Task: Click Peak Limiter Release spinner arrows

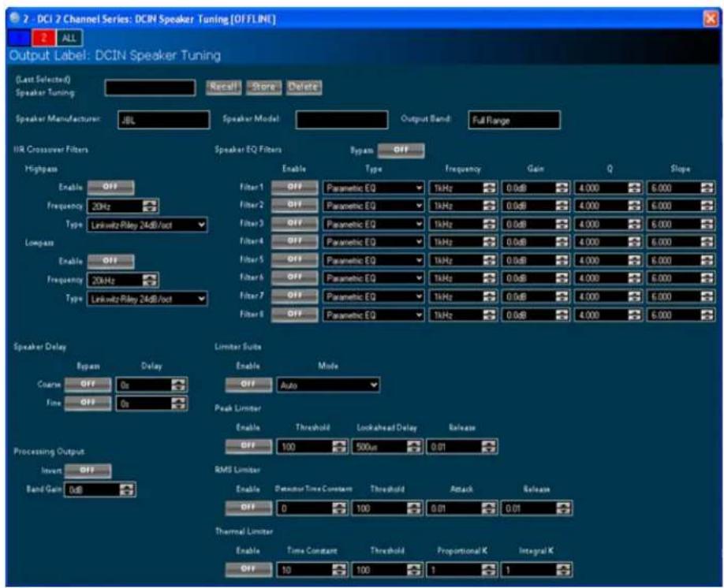Action: (x=488, y=446)
